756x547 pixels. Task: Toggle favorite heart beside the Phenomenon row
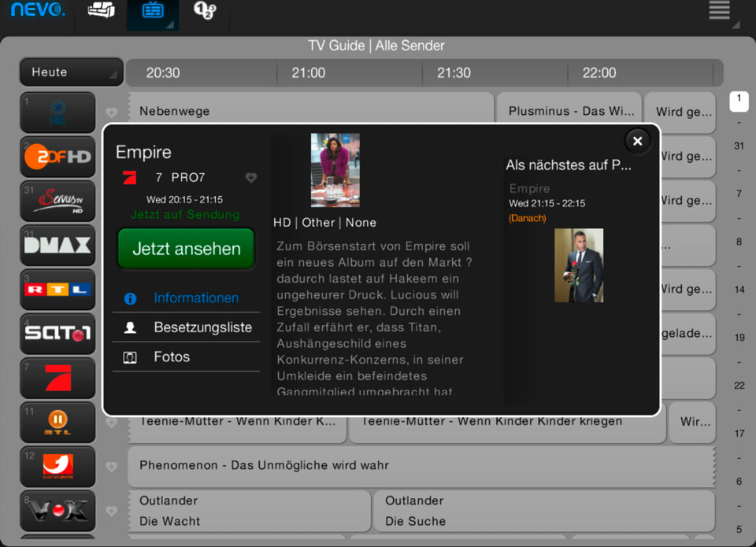tap(111, 466)
